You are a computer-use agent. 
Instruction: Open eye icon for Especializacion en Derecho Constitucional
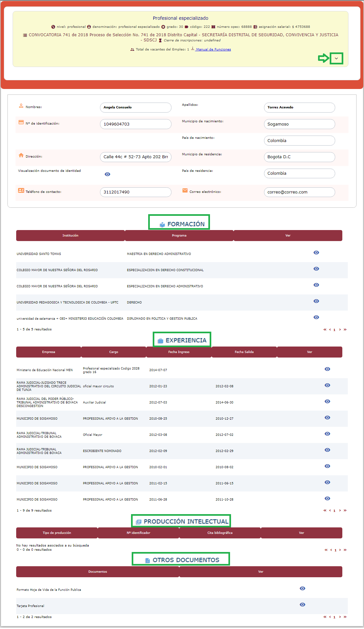coord(316,269)
